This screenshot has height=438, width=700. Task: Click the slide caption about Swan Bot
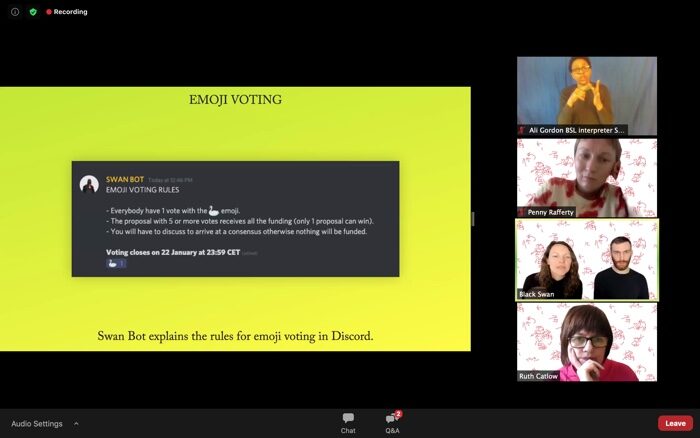(x=235, y=336)
